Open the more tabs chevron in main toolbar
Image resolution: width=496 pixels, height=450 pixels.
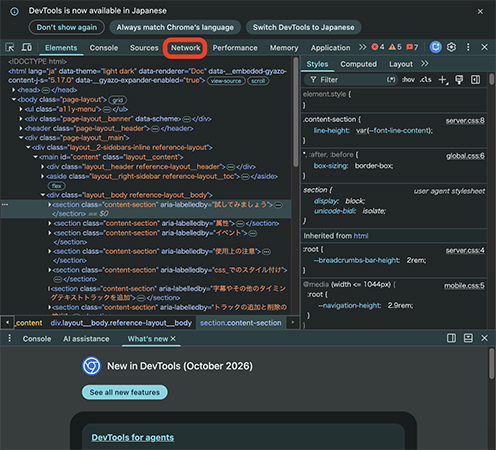(362, 47)
